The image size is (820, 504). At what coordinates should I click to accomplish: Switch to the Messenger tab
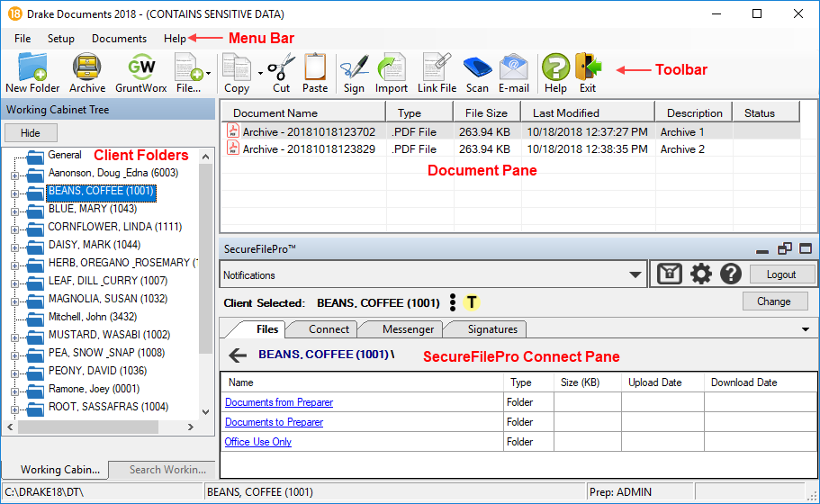point(408,329)
